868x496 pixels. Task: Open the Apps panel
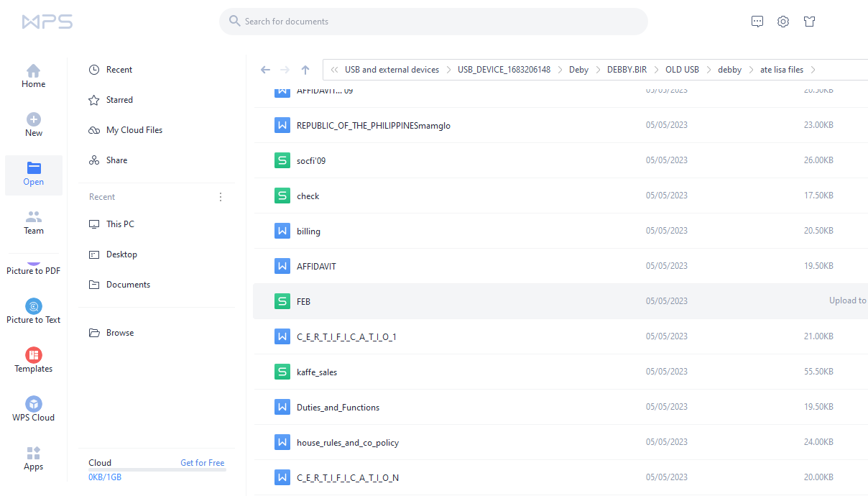click(x=34, y=459)
